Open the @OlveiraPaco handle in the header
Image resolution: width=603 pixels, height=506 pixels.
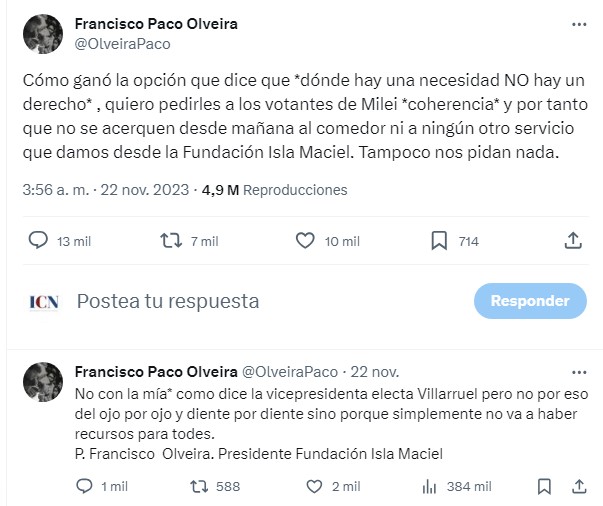(123, 43)
